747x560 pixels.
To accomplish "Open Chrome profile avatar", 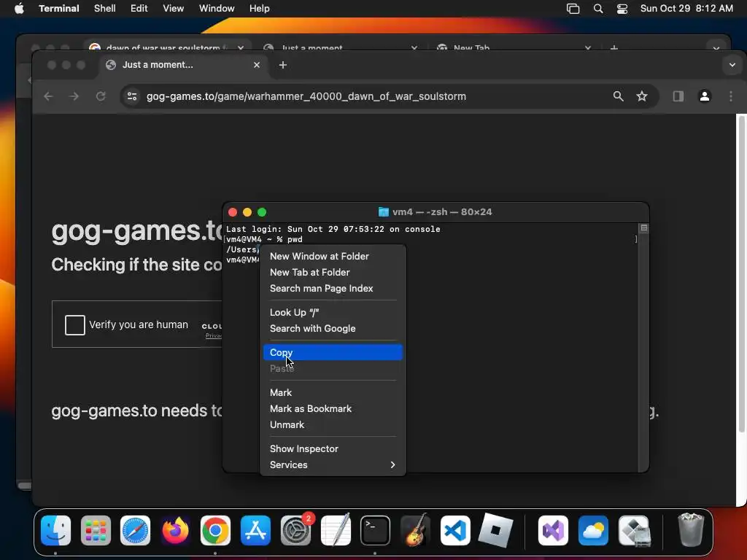I will pyautogui.click(x=705, y=96).
